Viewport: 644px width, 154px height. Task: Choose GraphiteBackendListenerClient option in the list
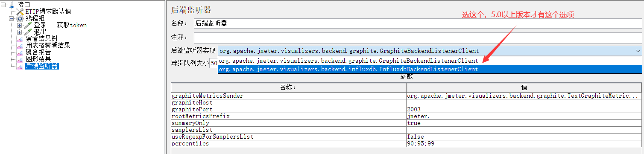pos(430,61)
